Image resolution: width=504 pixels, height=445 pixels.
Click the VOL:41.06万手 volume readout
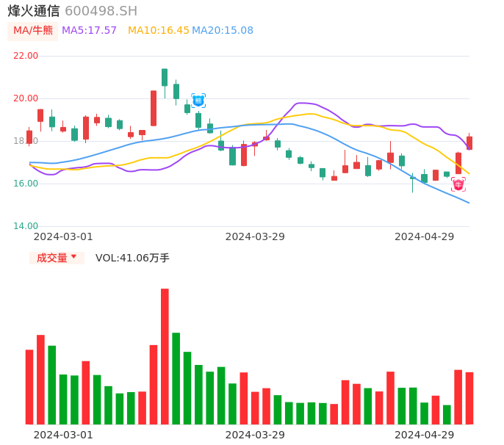(x=132, y=258)
